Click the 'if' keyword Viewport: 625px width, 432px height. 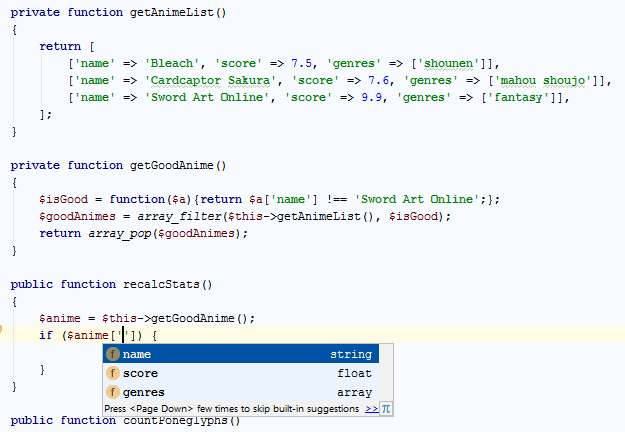pyautogui.click(x=46, y=335)
